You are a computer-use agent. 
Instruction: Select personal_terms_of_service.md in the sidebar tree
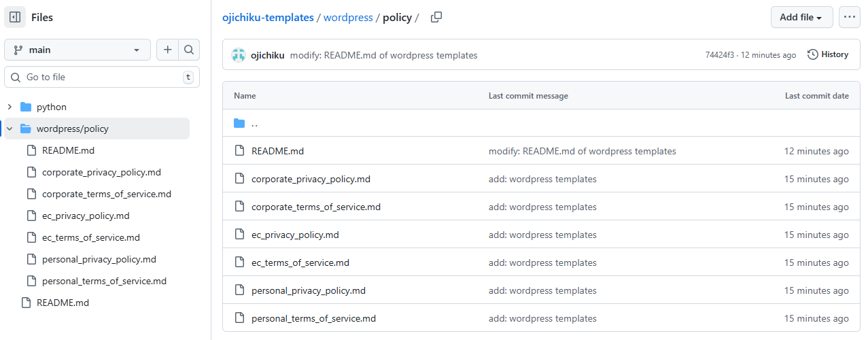tap(104, 281)
